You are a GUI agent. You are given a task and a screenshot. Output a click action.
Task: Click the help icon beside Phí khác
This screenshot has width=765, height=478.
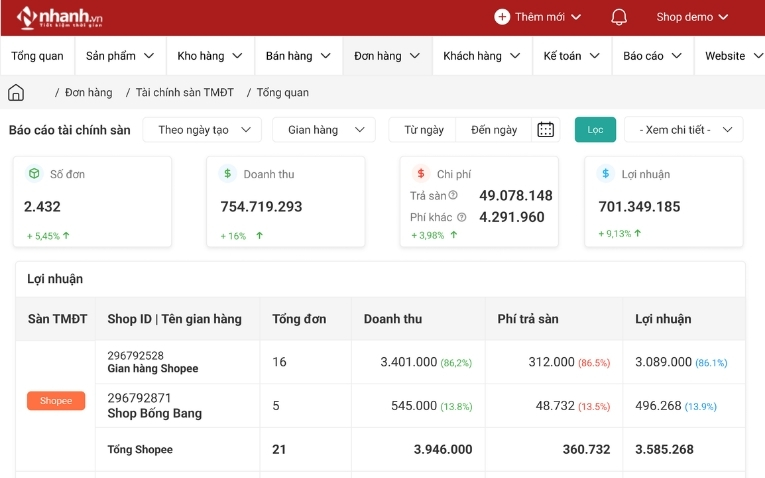[x=461, y=217]
